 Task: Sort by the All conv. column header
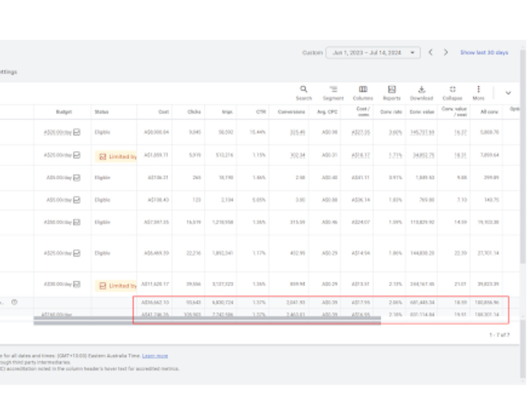[x=489, y=112]
